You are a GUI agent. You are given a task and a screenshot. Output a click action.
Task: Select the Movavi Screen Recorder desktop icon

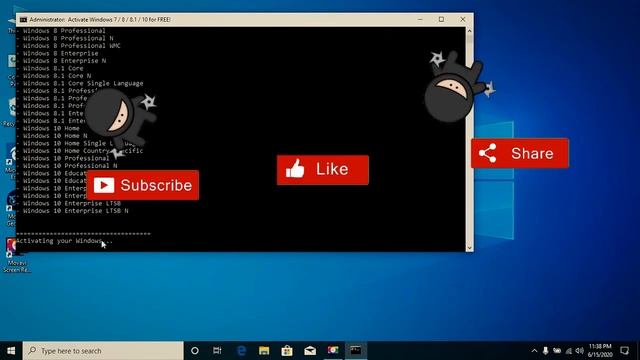(16, 256)
